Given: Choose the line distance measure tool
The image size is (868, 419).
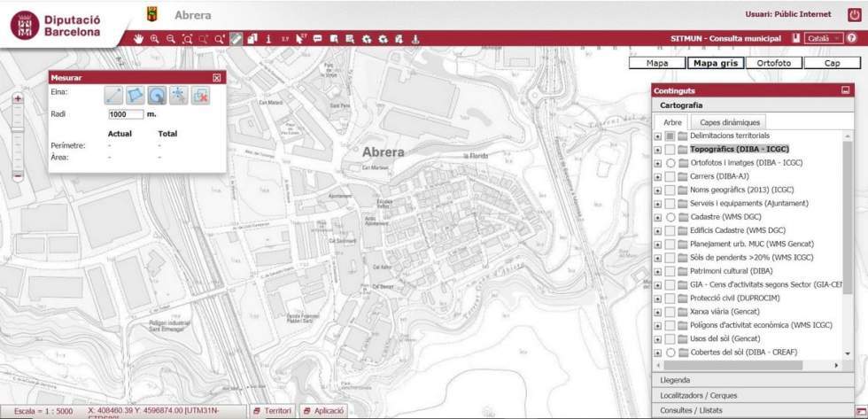Looking at the screenshot, I should click(113, 95).
